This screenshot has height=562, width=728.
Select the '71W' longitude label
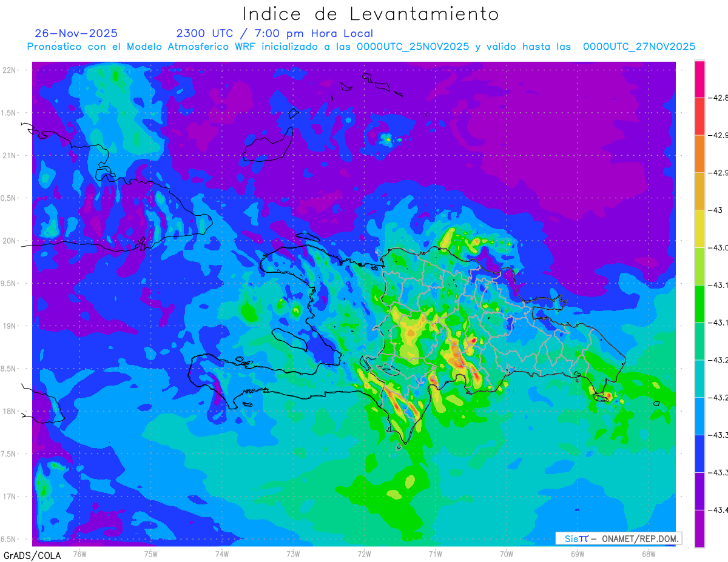pos(435,554)
